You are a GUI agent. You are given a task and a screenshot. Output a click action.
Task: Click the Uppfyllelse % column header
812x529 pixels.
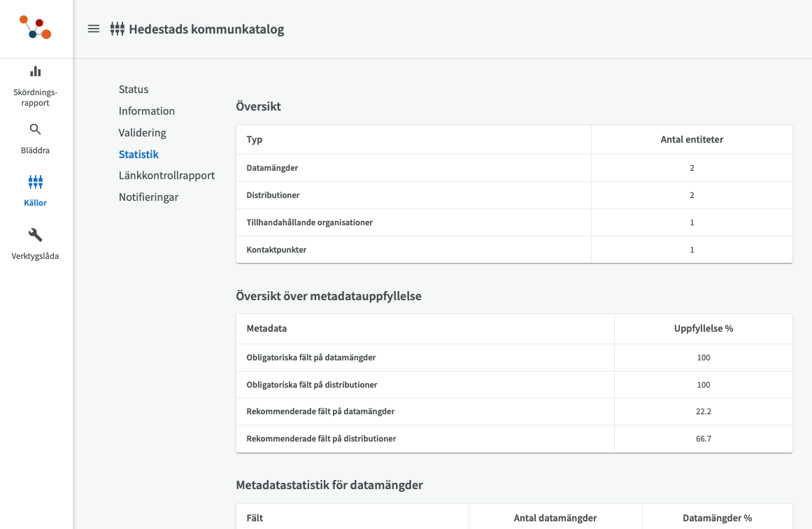(703, 329)
